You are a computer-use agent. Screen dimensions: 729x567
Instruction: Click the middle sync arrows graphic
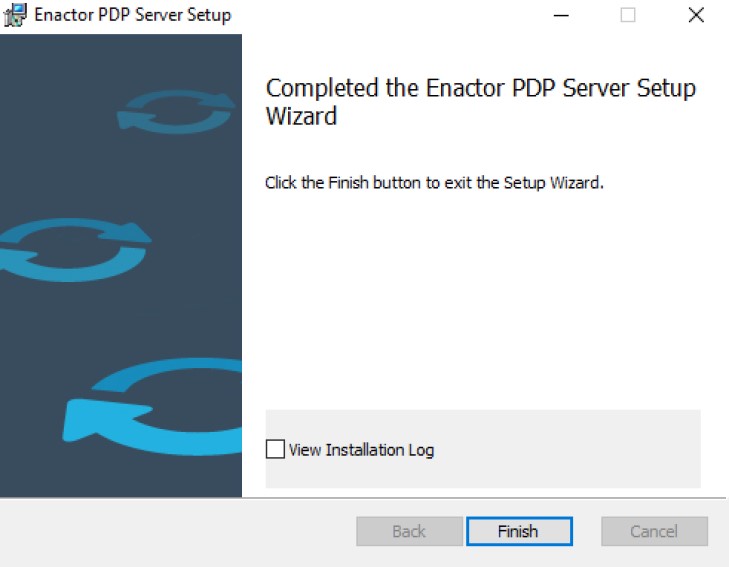pos(72,246)
